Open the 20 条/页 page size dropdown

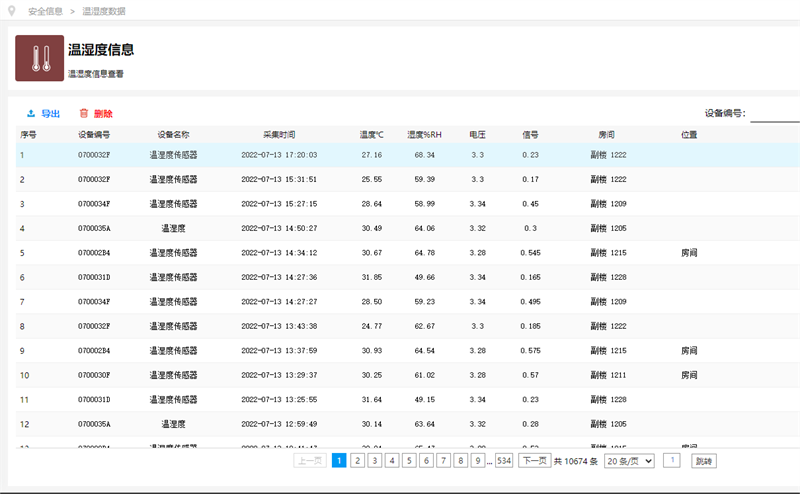(630, 460)
